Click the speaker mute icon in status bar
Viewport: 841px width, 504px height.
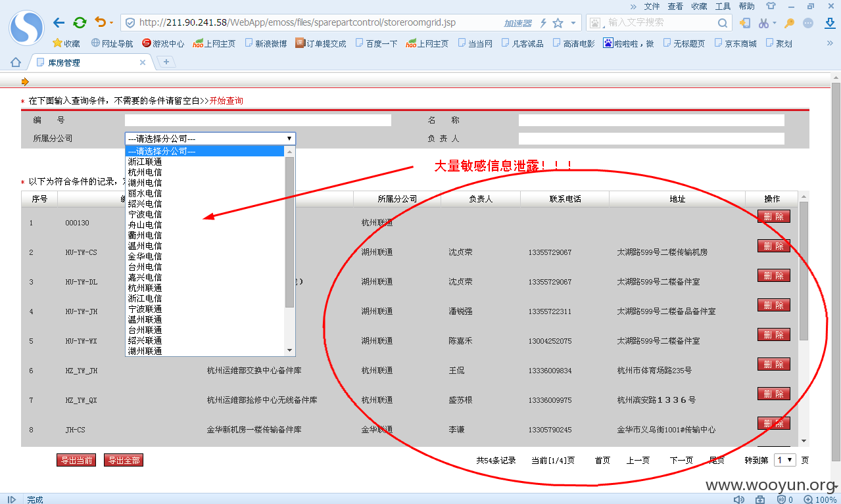click(x=739, y=499)
